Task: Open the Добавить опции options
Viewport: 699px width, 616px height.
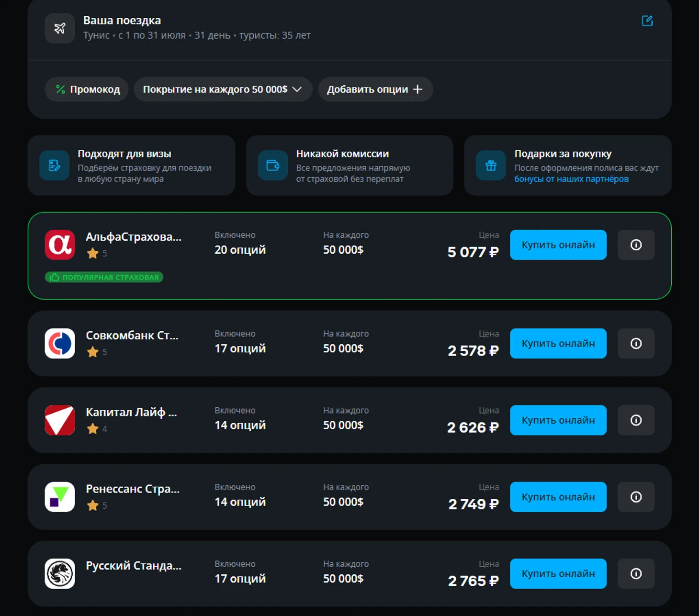Action: (375, 90)
